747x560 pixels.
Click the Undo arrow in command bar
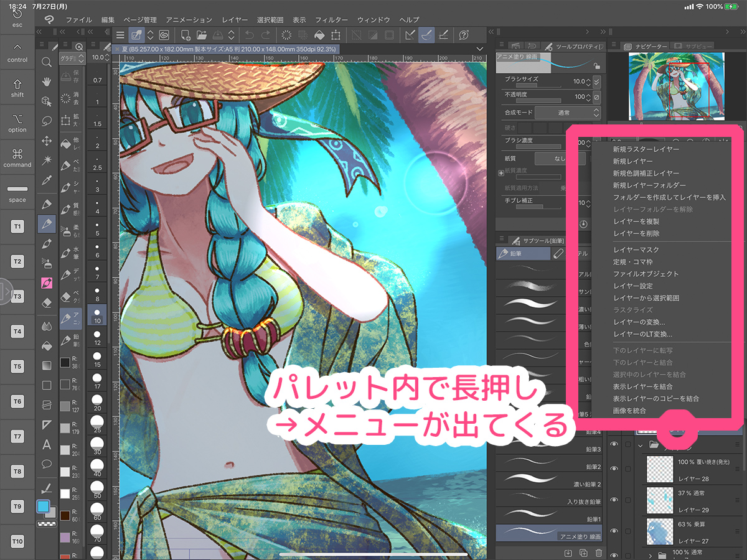tap(249, 35)
